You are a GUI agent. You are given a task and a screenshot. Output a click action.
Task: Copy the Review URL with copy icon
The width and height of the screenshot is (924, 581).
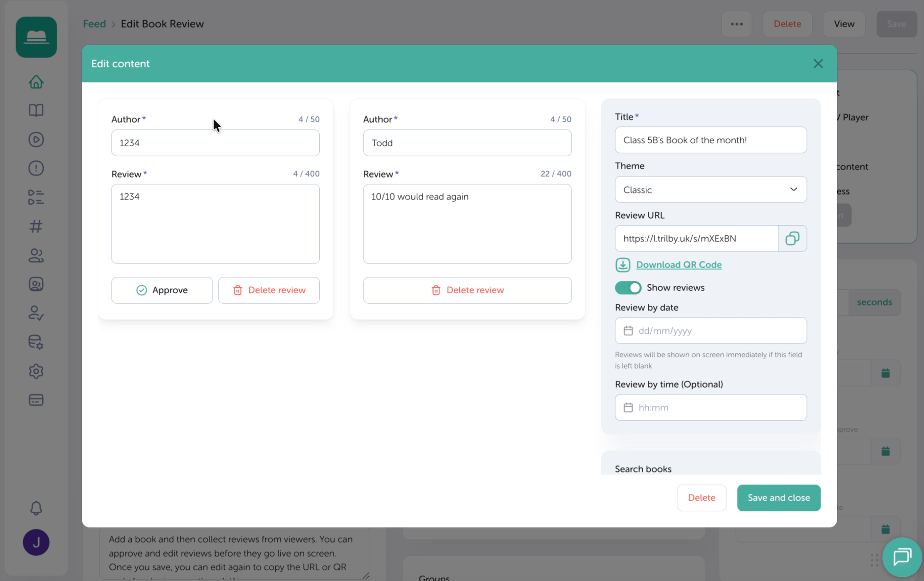[x=792, y=239]
